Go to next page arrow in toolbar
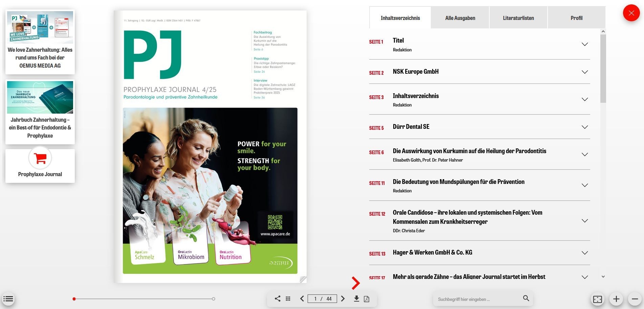Screen dimensions: 644x309 [x=343, y=299]
